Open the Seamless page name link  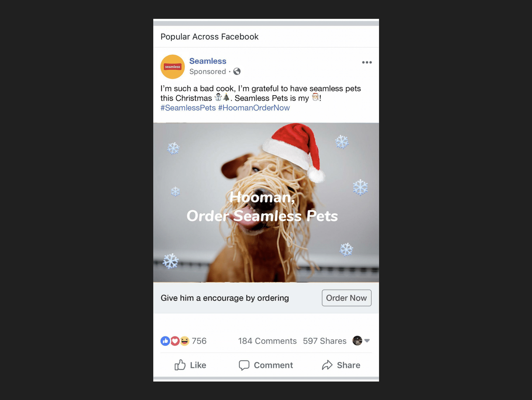pos(208,61)
